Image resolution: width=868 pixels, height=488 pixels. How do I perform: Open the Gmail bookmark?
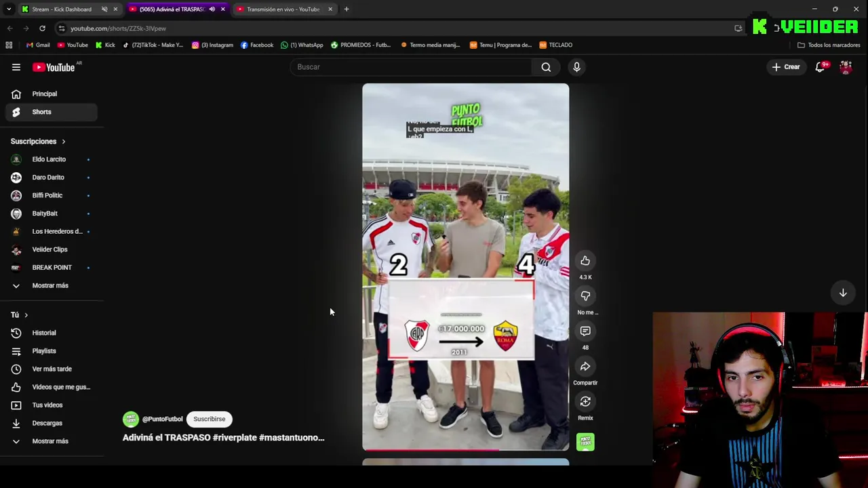[38, 45]
